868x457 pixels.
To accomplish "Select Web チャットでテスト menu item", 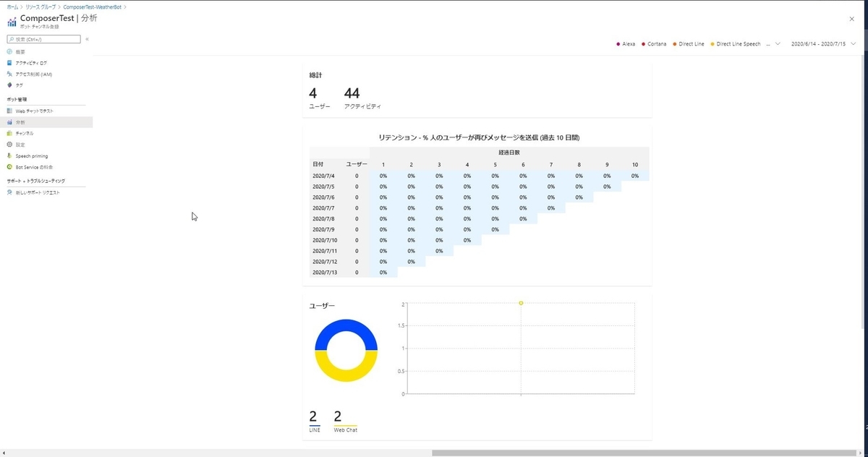I will click(x=46, y=111).
